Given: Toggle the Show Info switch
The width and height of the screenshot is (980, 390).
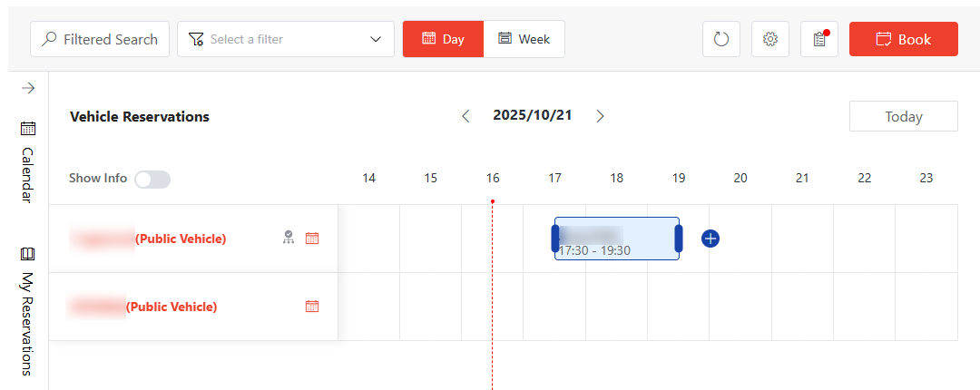Looking at the screenshot, I should pyautogui.click(x=152, y=179).
